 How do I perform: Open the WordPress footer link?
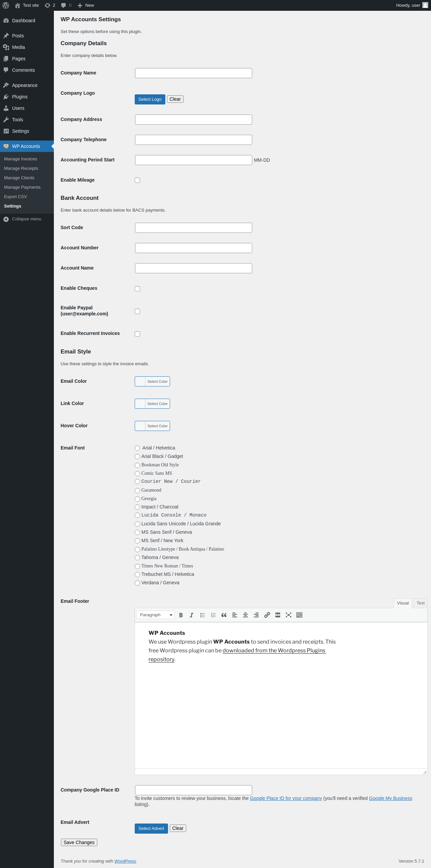tap(125, 861)
